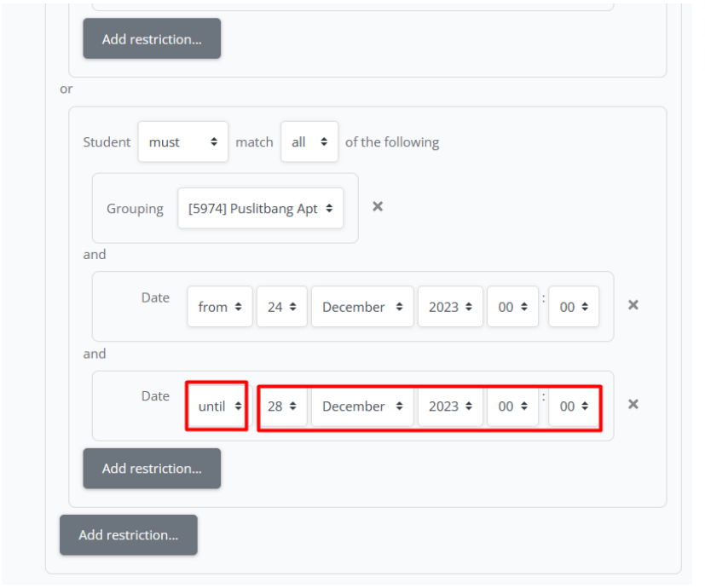This screenshot has height=588, width=705.
Task: Delete the 'until' date restriction
Action: point(633,404)
